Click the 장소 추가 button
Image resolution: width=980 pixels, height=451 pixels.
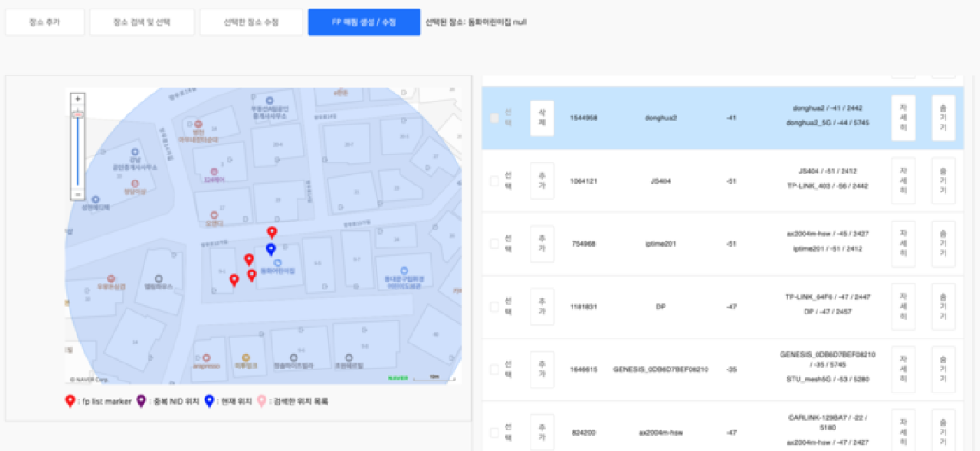point(45,22)
